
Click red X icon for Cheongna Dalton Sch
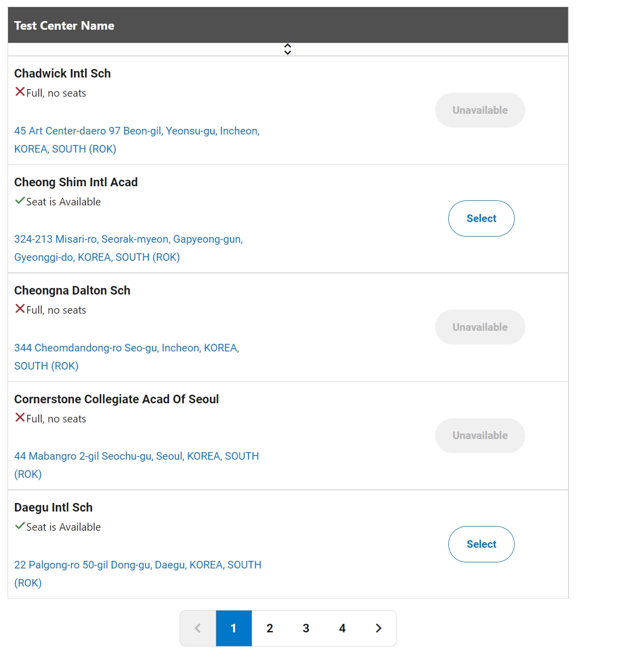[20, 309]
